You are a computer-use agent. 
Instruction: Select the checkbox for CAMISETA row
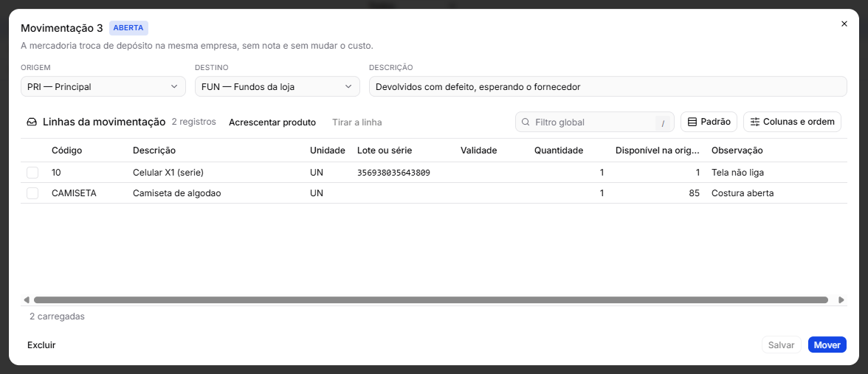tap(32, 193)
